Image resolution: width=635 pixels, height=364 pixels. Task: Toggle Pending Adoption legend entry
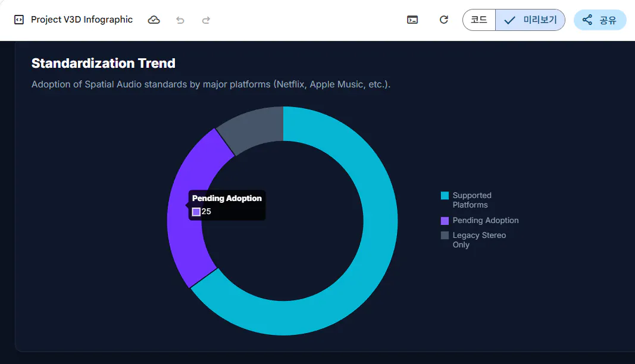click(x=480, y=220)
